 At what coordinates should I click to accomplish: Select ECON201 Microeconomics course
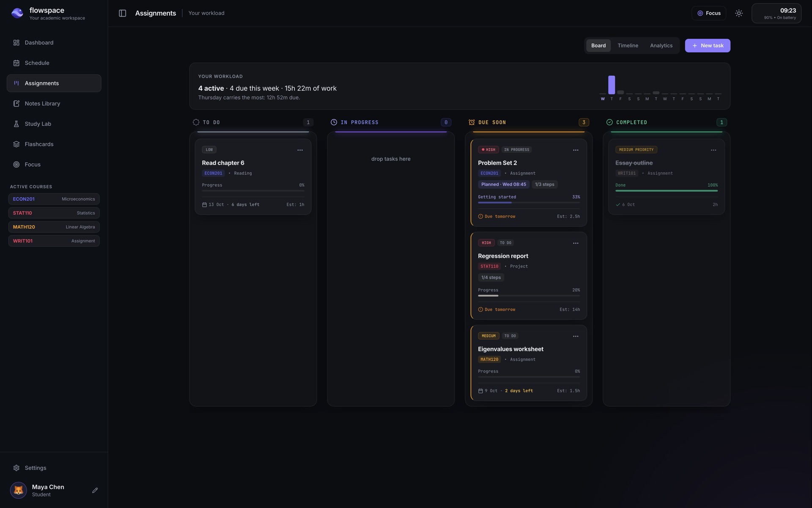click(54, 199)
